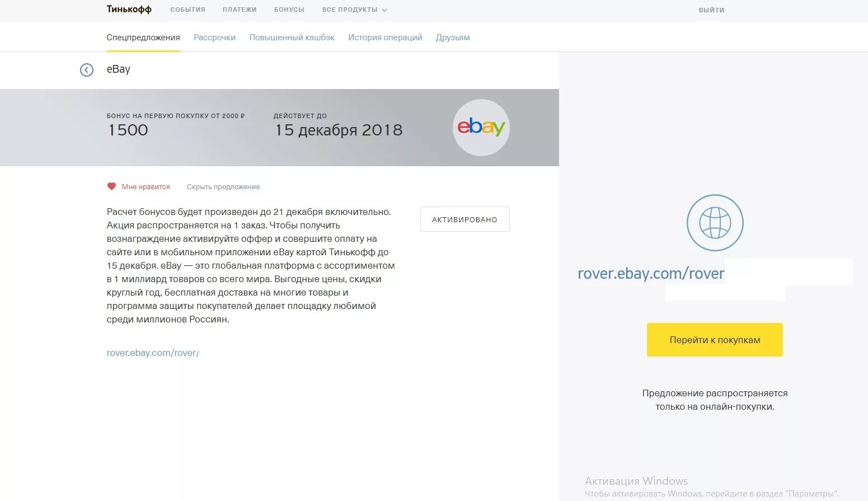Click Скрыть предложение link
The width and height of the screenshot is (868, 501).
click(x=223, y=187)
